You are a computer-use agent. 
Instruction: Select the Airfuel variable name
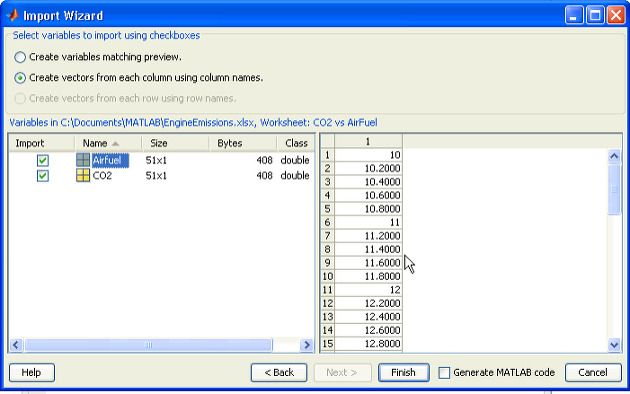pyautogui.click(x=110, y=160)
